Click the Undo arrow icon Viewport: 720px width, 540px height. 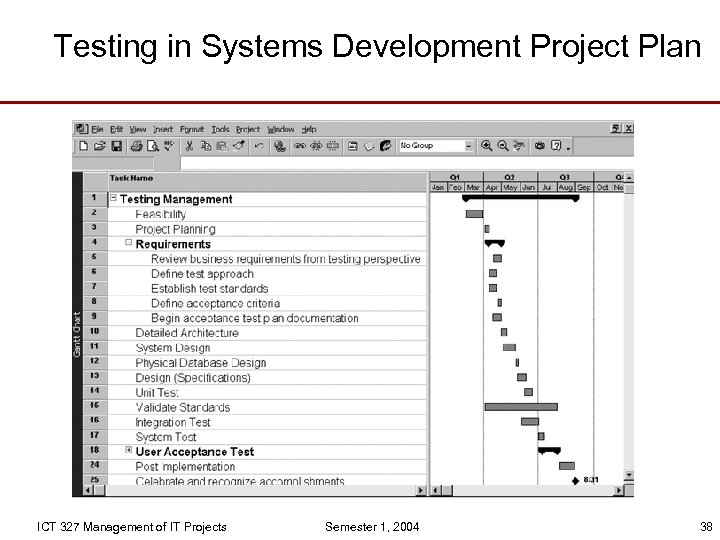click(x=259, y=146)
